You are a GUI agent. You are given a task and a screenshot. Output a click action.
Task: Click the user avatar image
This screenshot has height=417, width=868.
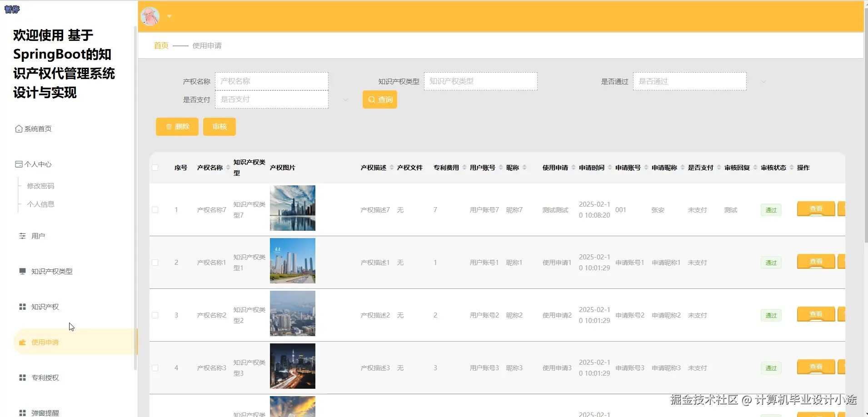click(x=150, y=16)
